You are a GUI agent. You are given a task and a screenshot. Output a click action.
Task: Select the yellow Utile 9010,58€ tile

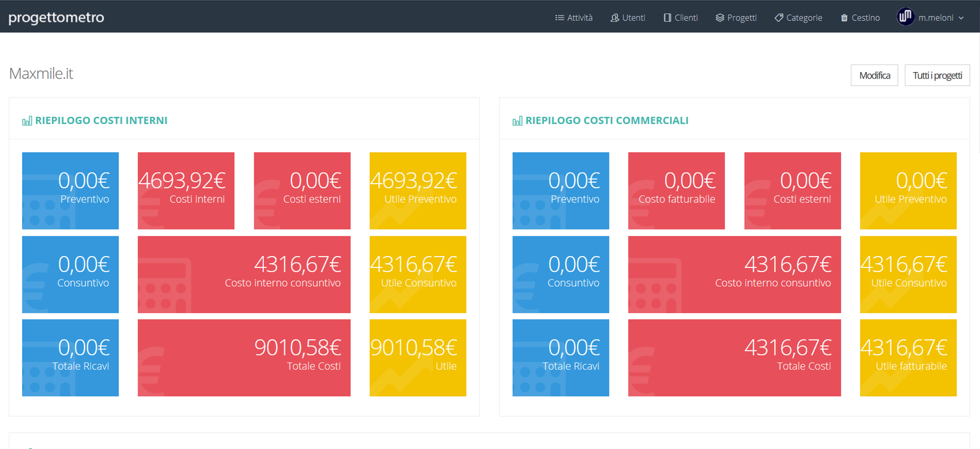click(418, 358)
